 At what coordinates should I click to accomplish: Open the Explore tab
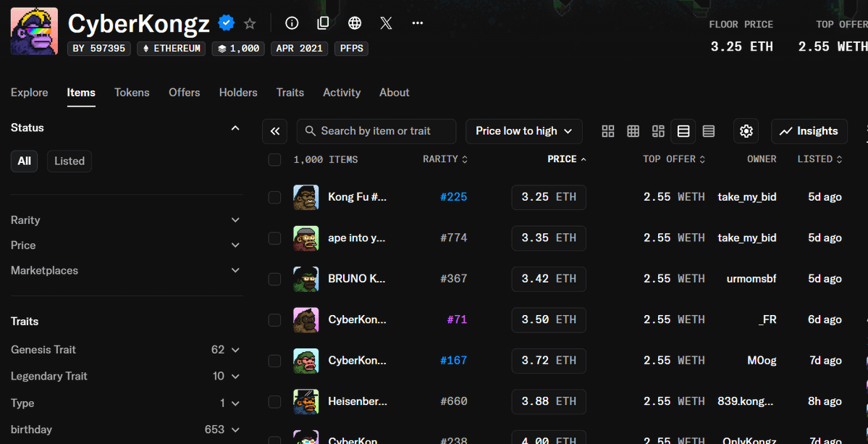click(30, 93)
